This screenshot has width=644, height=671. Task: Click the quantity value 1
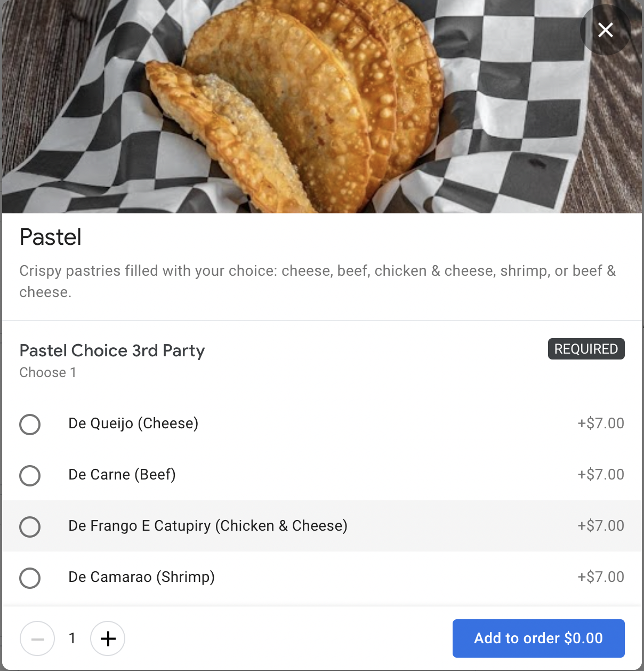tap(72, 638)
